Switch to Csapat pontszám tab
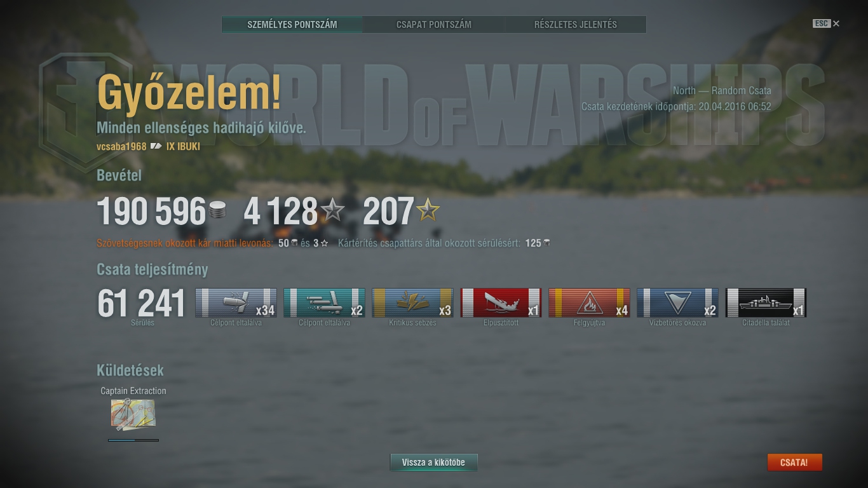 point(434,25)
